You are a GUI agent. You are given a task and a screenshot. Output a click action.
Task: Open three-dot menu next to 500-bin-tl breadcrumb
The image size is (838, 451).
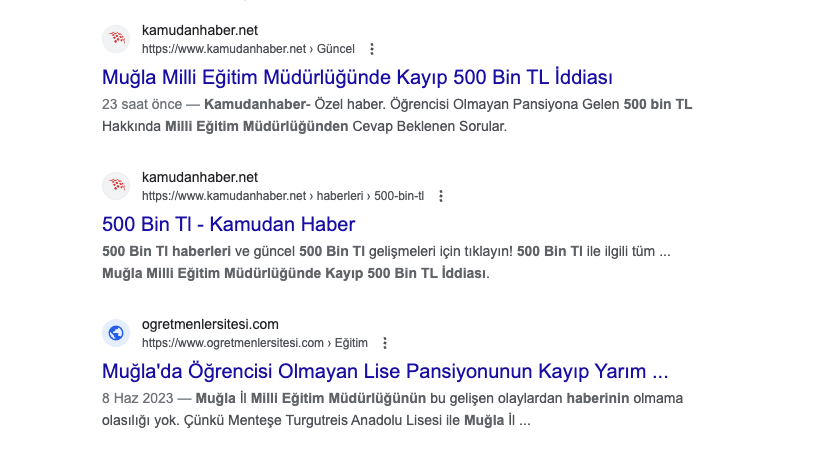pos(441,196)
